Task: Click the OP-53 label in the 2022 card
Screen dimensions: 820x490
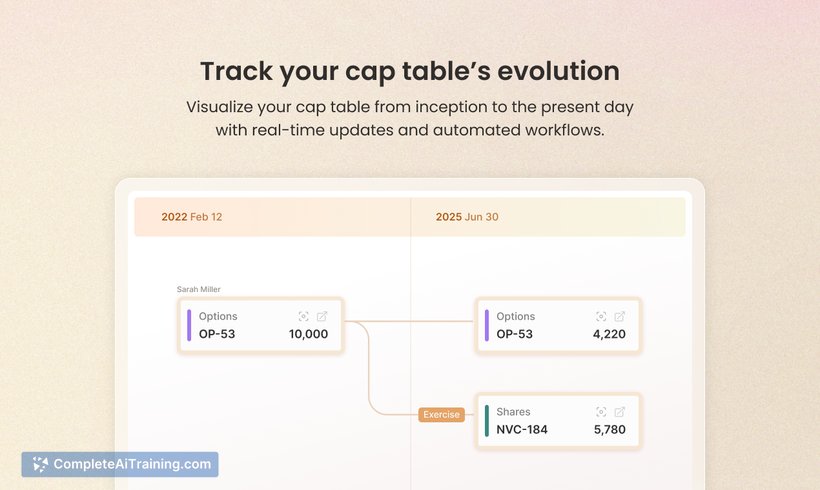Action: (x=217, y=334)
